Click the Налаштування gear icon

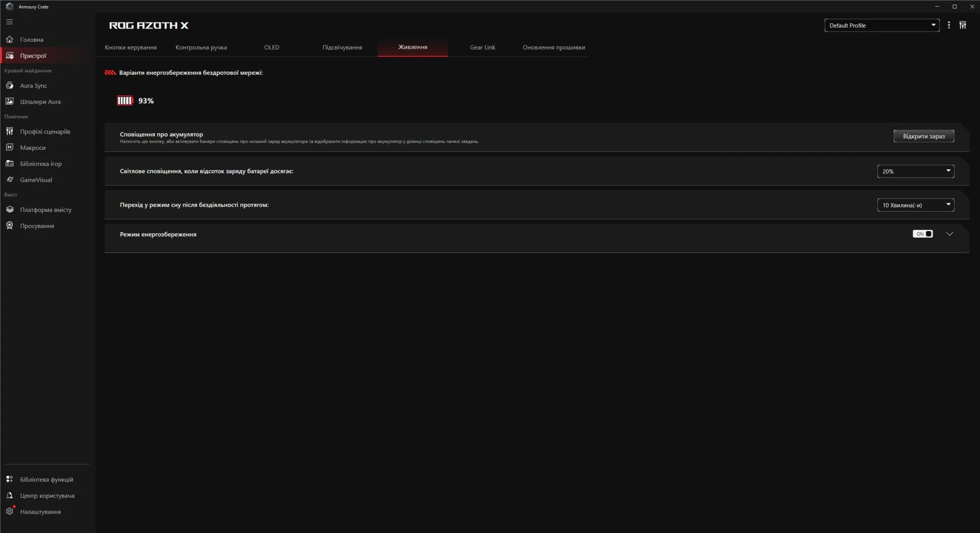10,511
